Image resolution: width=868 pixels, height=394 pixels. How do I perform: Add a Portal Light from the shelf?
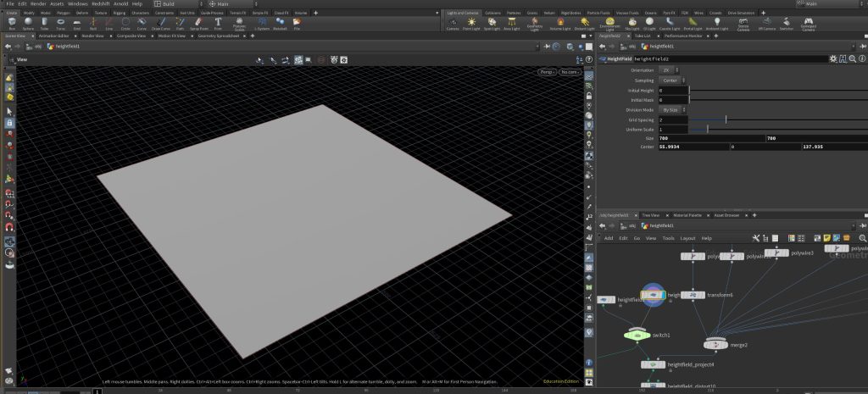pyautogui.click(x=693, y=23)
